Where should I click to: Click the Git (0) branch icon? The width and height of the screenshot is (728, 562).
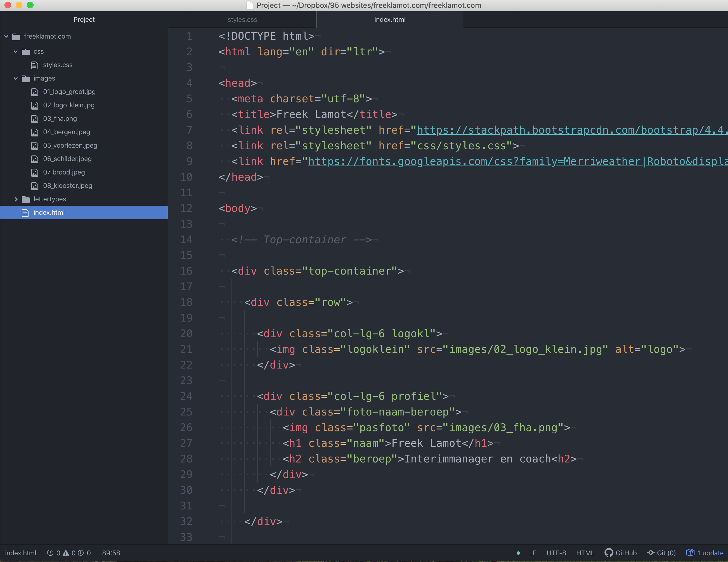click(650, 553)
